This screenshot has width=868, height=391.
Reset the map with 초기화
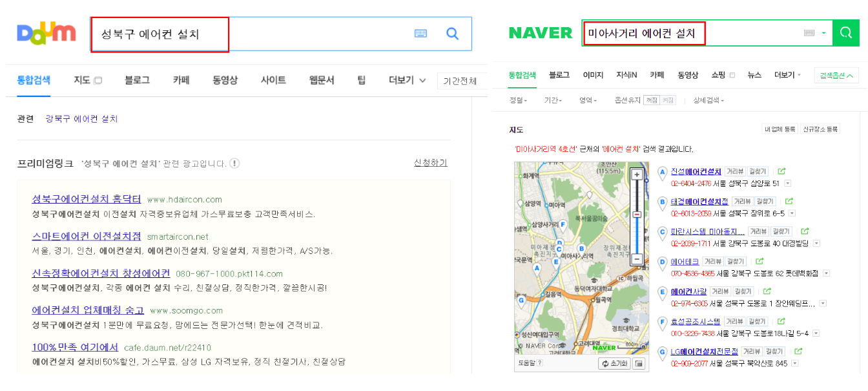pyautogui.click(x=614, y=363)
